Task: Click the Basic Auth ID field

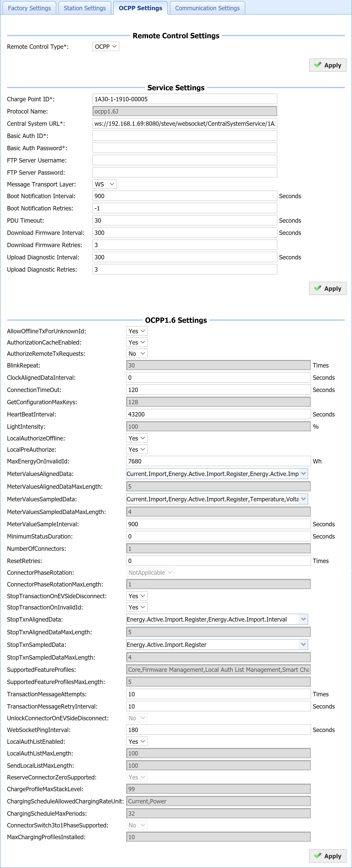Action: (x=185, y=136)
